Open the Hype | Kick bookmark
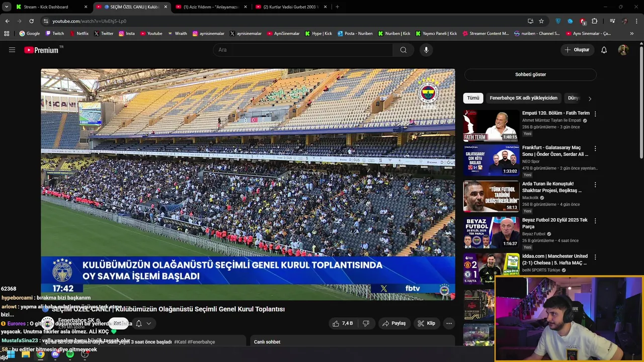 coord(318,34)
